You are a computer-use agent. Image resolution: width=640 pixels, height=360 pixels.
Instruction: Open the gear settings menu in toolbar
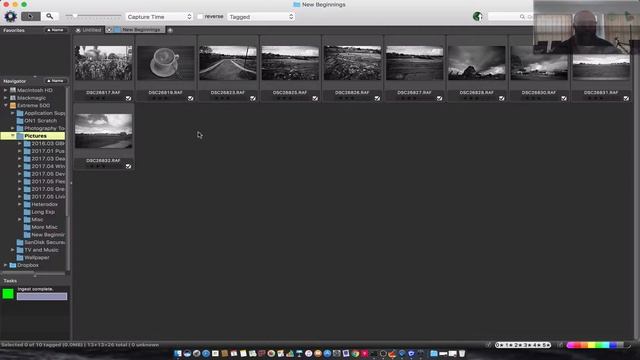10,16
